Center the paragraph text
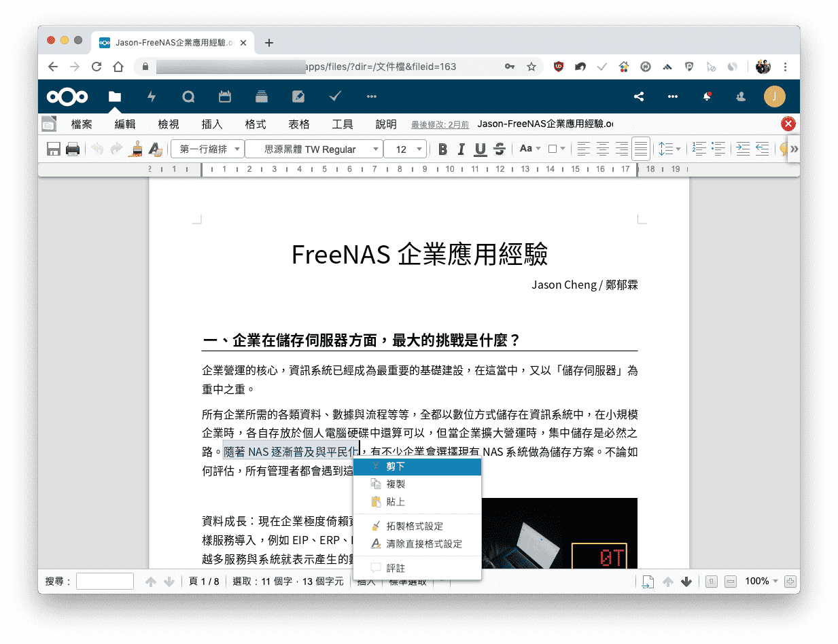Viewport: 838px width, 644px height. pos(602,149)
